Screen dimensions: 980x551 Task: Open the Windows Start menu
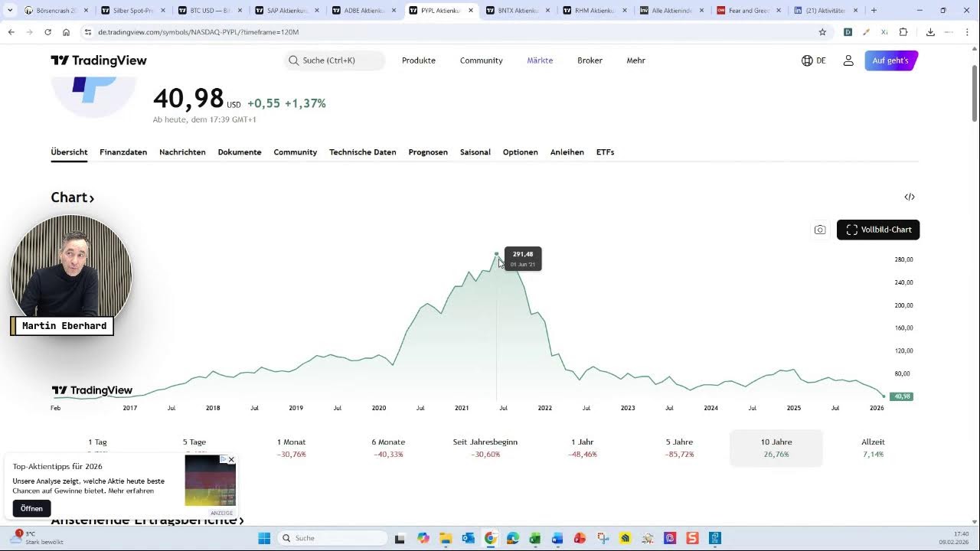(x=264, y=538)
